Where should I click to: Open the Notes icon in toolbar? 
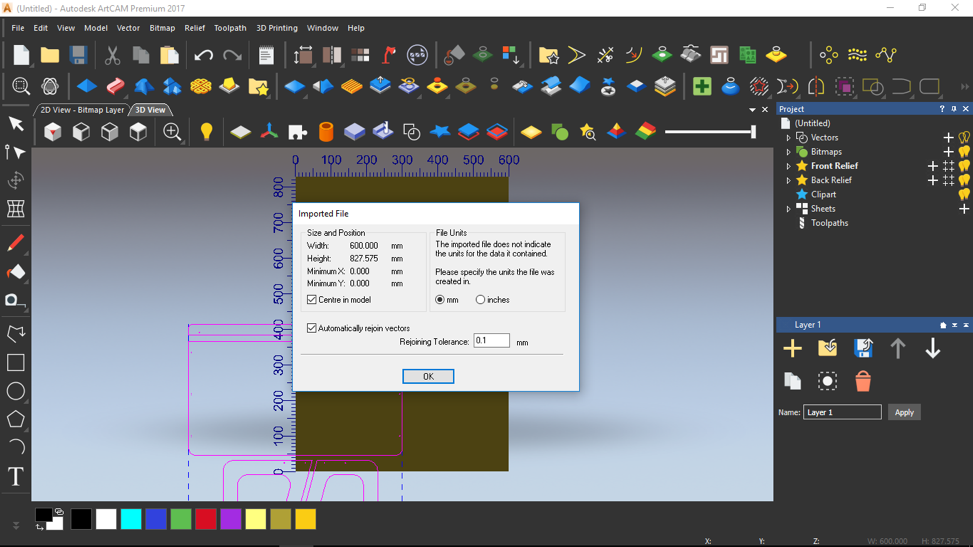[x=266, y=55]
